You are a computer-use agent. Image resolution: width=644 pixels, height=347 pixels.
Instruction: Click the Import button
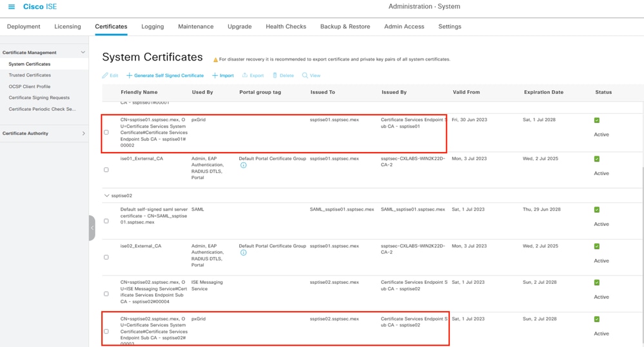click(x=223, y=75)
